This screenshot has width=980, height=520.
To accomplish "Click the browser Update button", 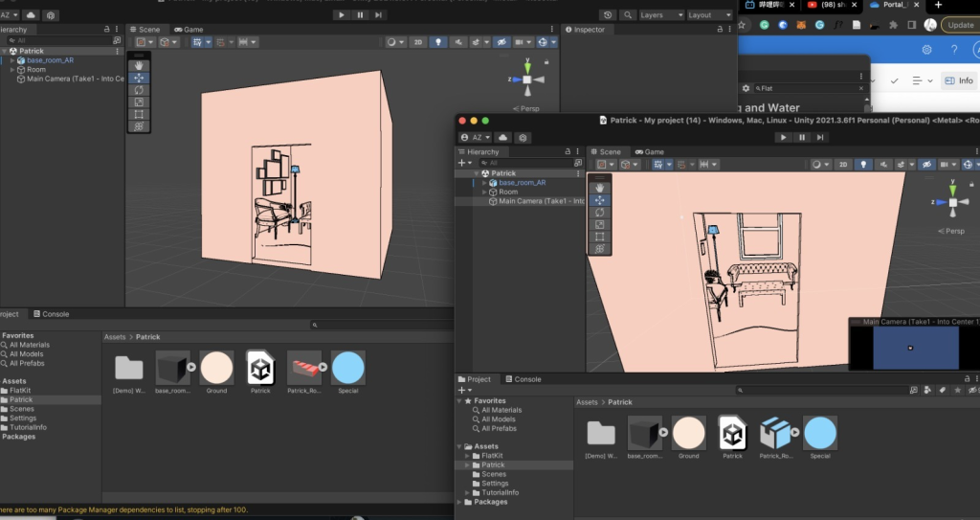I will 960,25.
